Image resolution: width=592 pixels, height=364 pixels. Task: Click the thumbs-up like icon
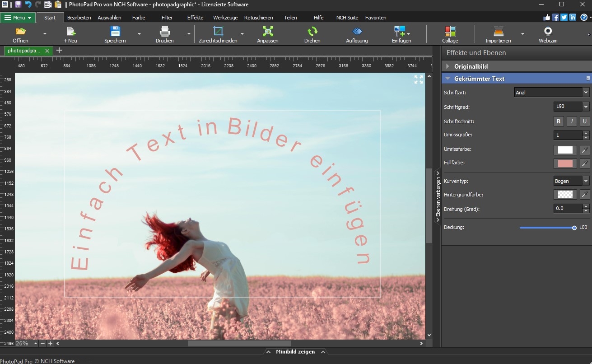547,17
